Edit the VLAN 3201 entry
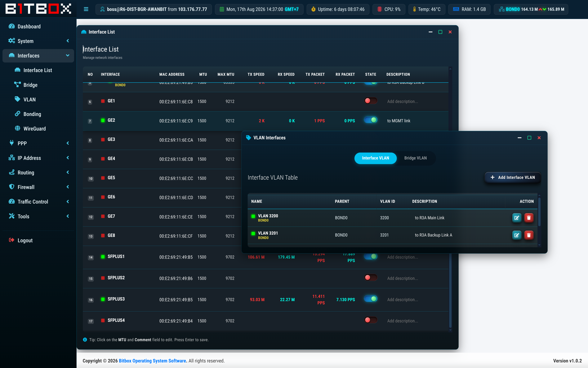 click(x=517, y=235)
